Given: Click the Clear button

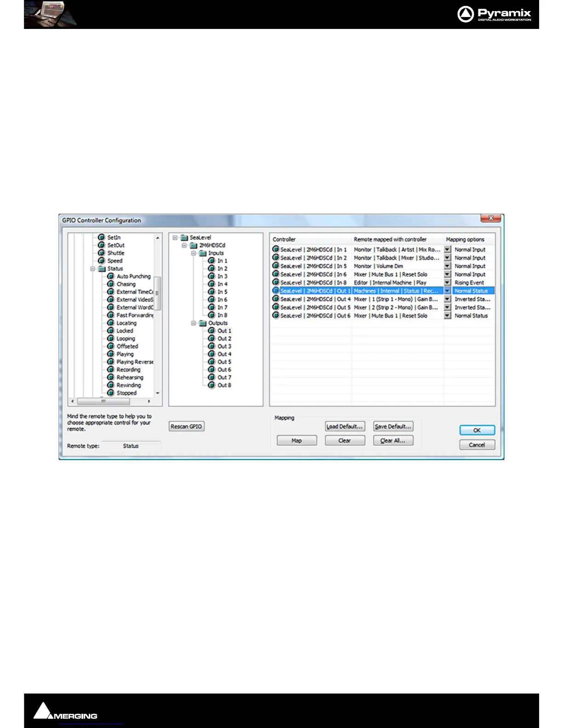Looking at the screenshot, I should click(x=345, y=440).
